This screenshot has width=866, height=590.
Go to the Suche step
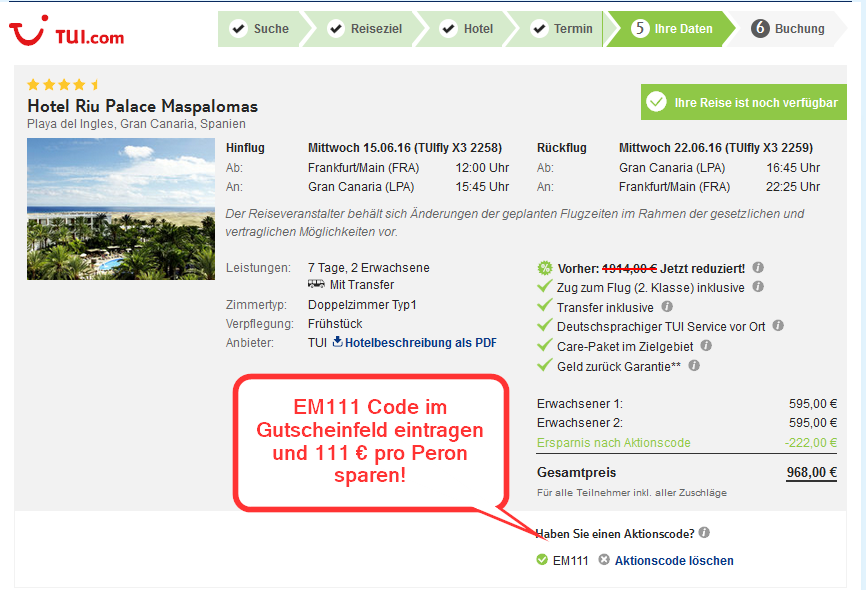point(260,29)
